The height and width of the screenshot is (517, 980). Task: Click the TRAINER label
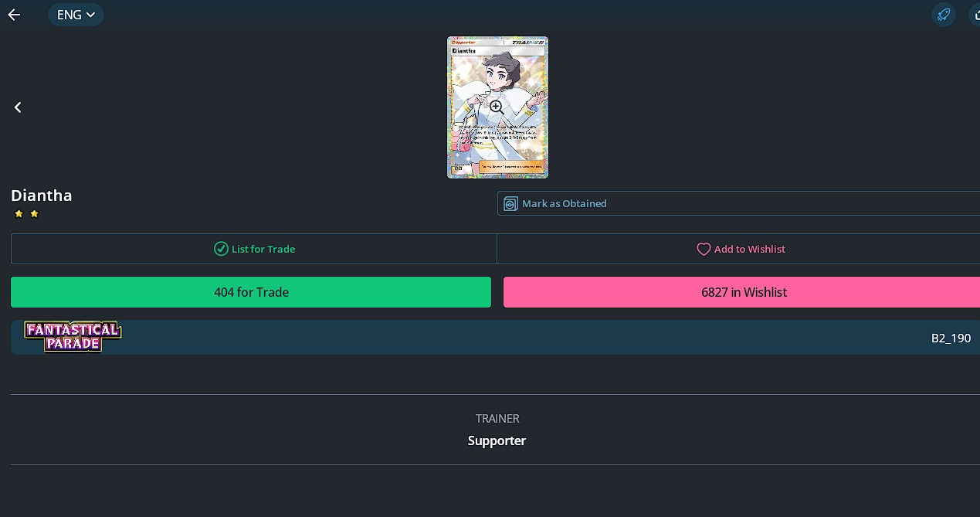click(497, 418)
